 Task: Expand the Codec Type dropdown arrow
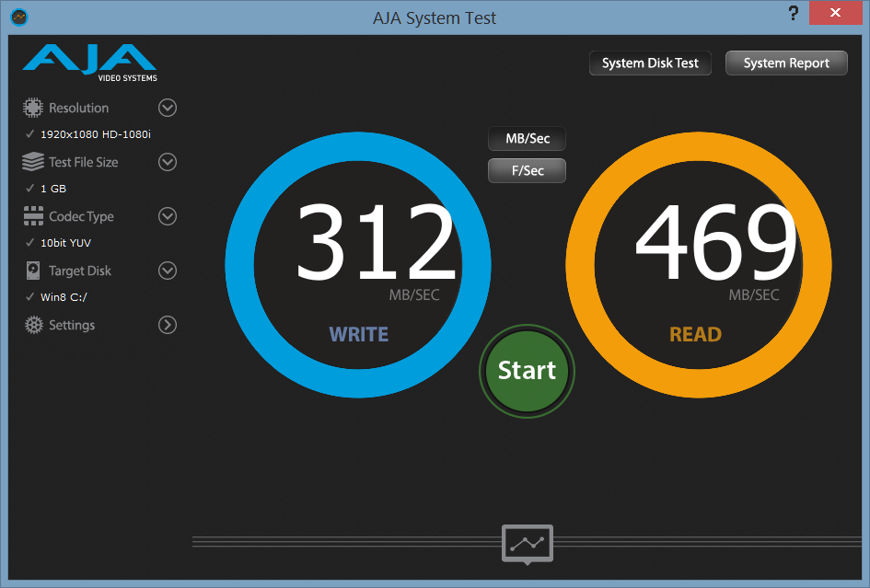[168, 216]
